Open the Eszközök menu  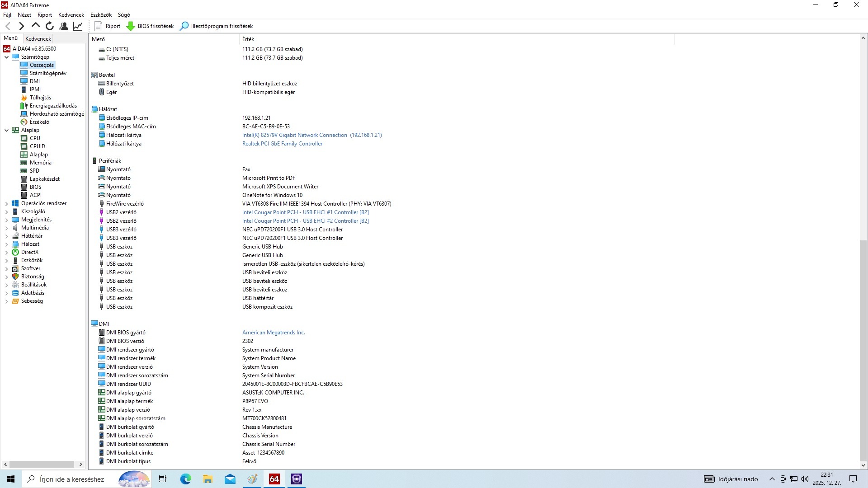pyautogui.click(x=100, y=15)
